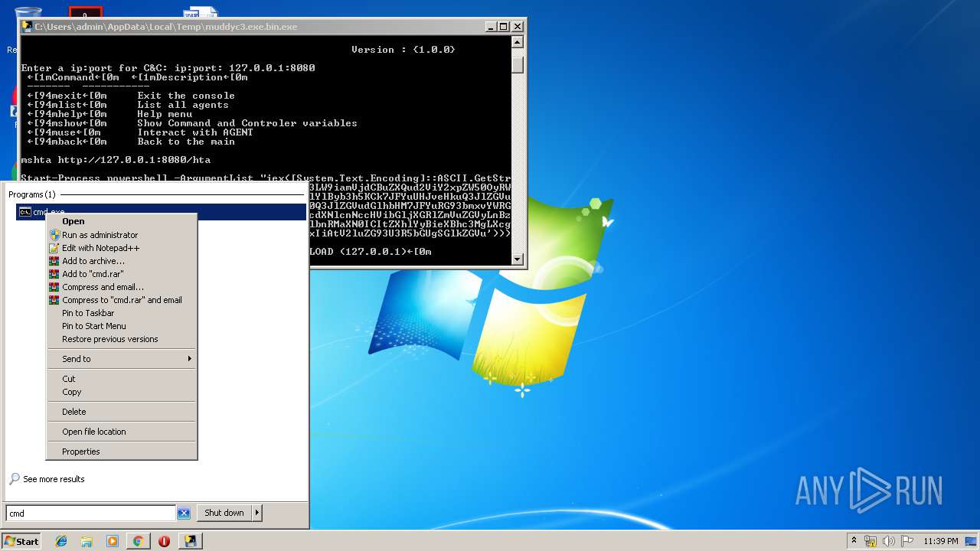The image size is (980, 551).
Task: Click the console window system menu icon
Action: [27, 27]
